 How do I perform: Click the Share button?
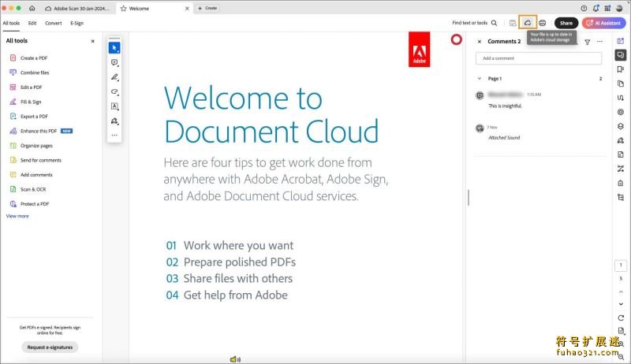(x=566, y=24)
